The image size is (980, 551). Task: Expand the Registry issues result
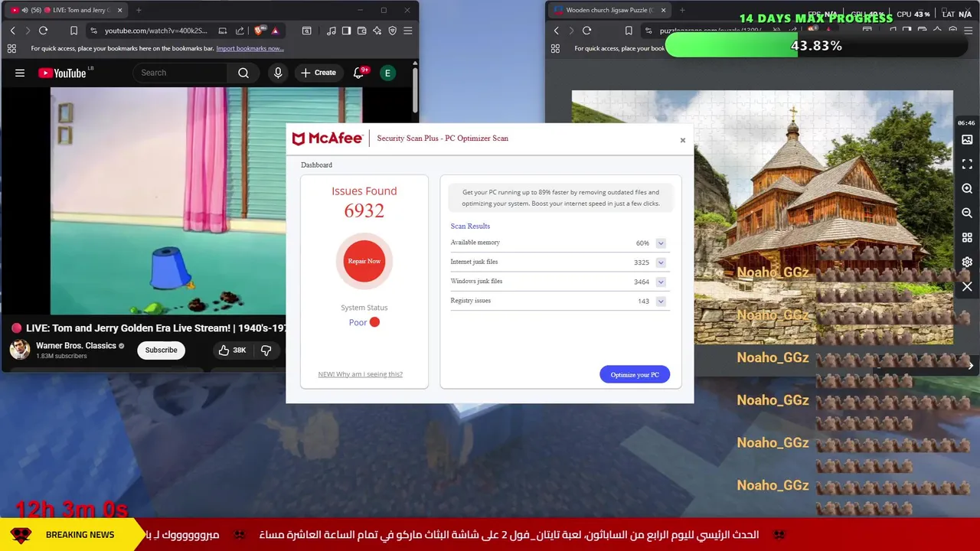661,302
